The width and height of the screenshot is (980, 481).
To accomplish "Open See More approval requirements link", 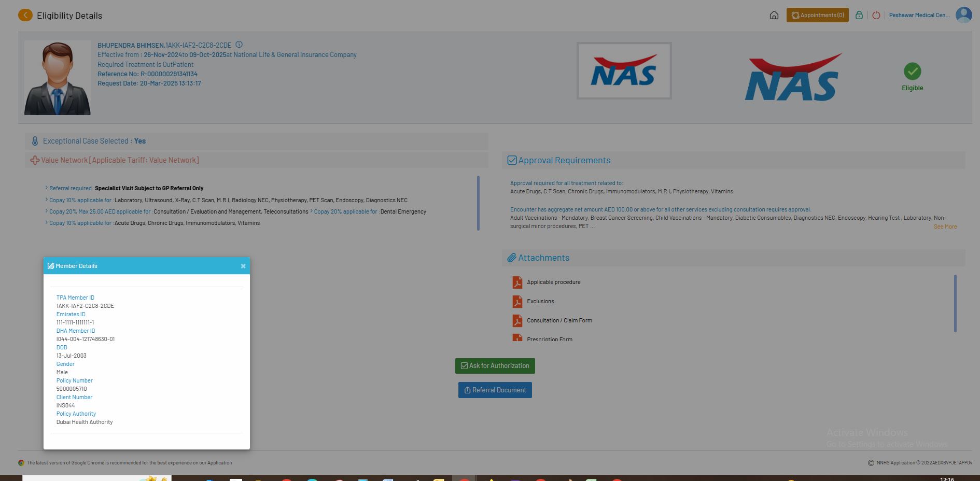I will click(x=945, y=227).
